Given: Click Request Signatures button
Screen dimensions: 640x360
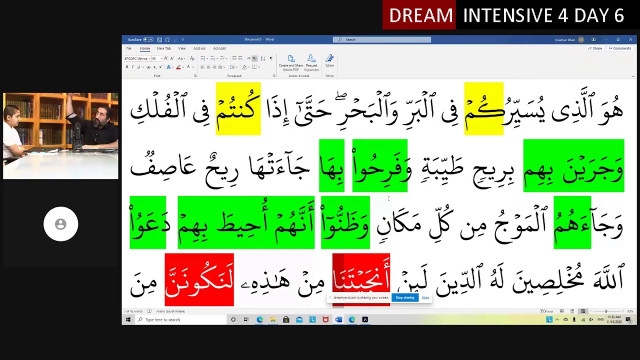Looking at the screenshot, I should pos(311,63).
